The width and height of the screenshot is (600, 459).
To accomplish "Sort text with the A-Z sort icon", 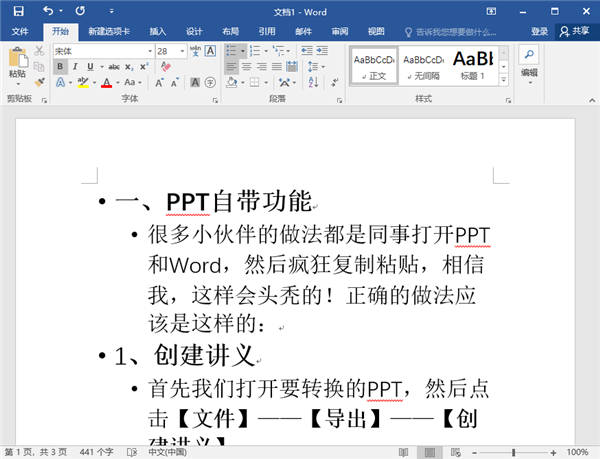I will point(313,82).
